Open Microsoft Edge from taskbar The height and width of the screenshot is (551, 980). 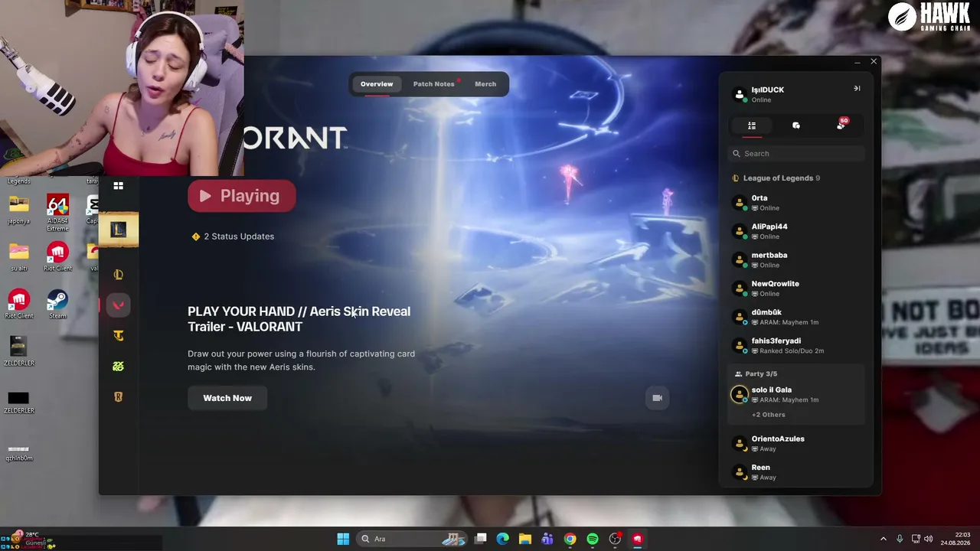(502, 539)
